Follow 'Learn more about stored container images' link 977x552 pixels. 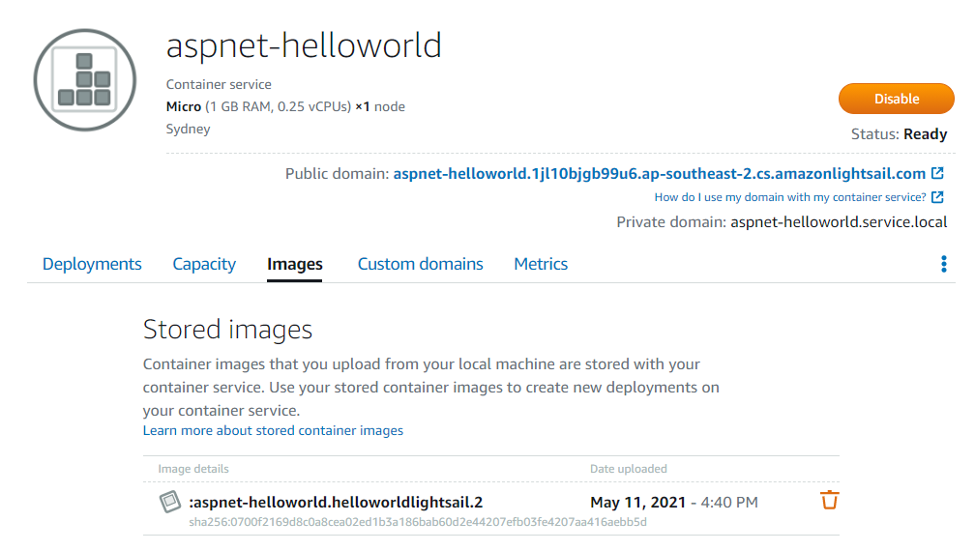[273, 431]
